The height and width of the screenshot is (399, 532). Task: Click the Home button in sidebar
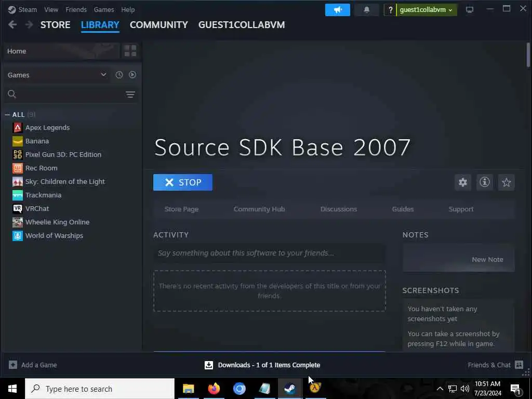[61, 51]
